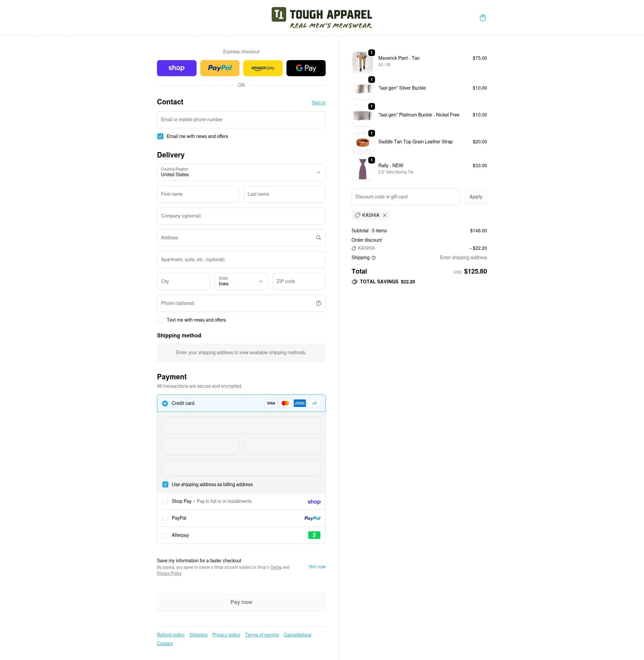Pay using the Shop express checkout button
644x660 pixels.
176,68
